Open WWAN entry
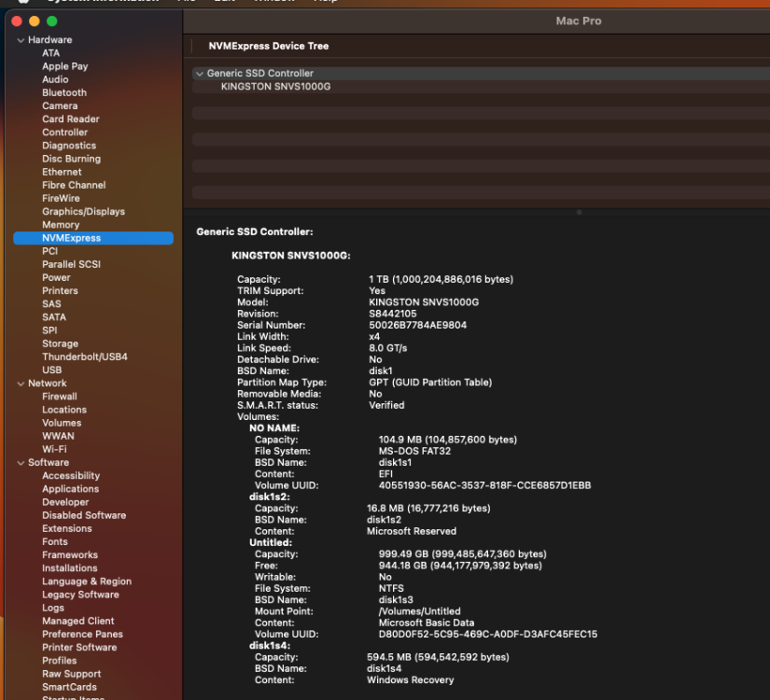 click(58, 437)
